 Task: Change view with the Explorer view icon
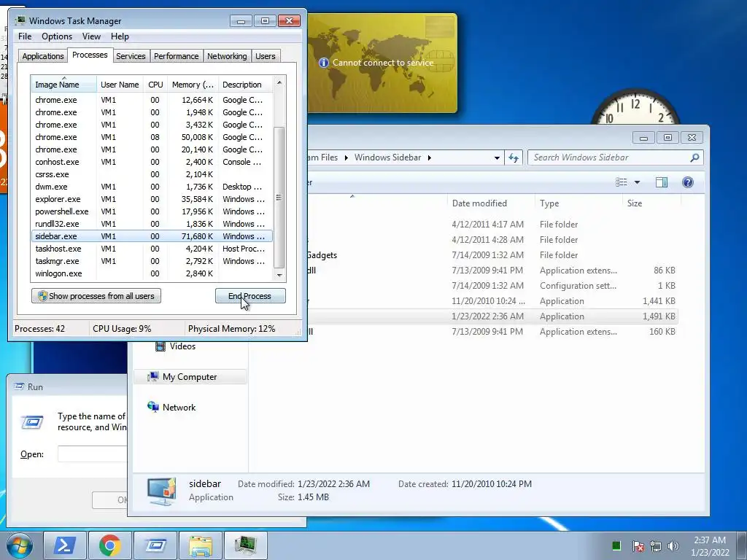click(622, 182)
